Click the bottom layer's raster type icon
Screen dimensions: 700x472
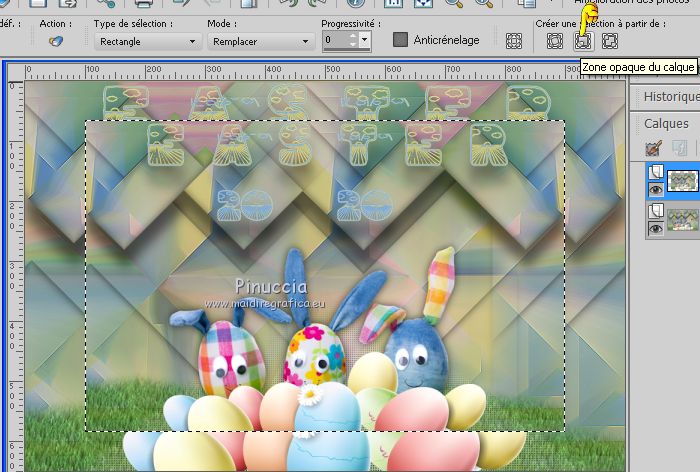(655, 211)
